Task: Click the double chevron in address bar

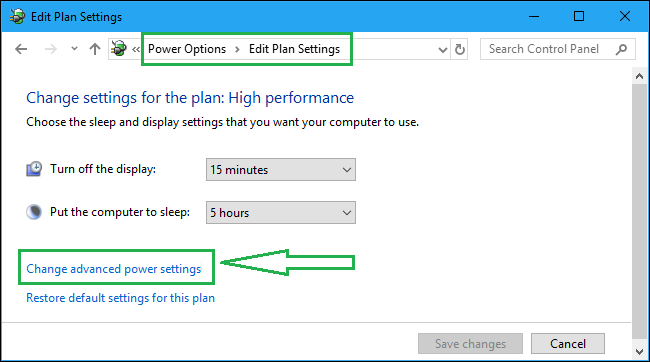Action: 136,50
